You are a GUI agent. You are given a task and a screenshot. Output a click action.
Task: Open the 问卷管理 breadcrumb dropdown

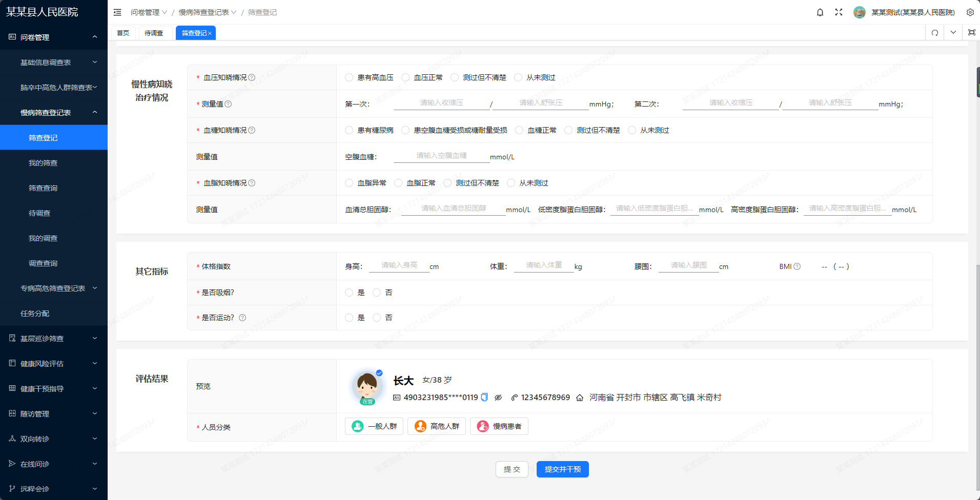click(x=149, y=12)
